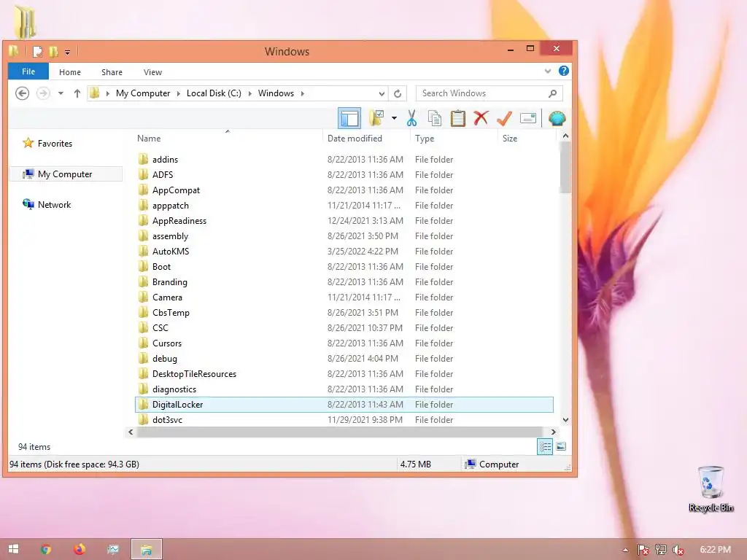Click the Cursors folder icon
This screenshot has height=560, width=747.
click(144, 343)
